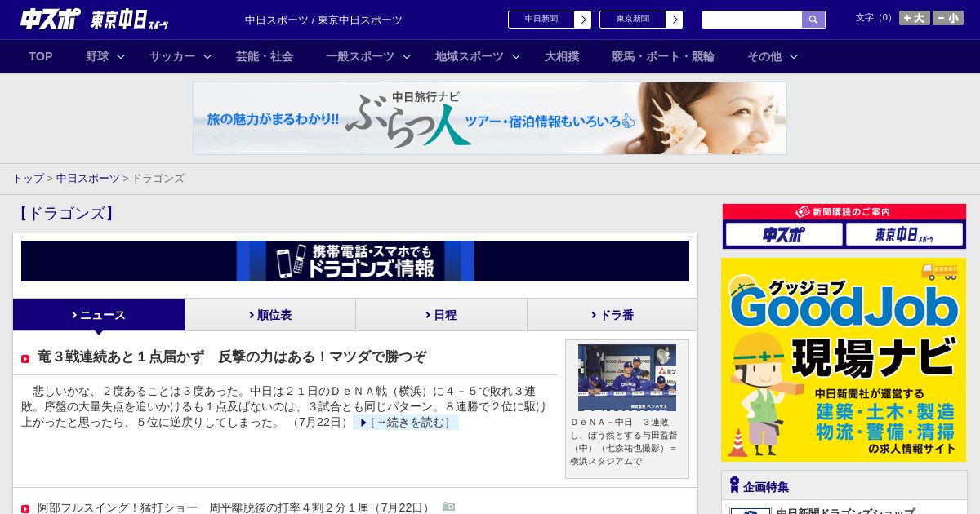Open the 一般スポーツ navigation menu
The image size is (980, 514).
coord(360,56)
